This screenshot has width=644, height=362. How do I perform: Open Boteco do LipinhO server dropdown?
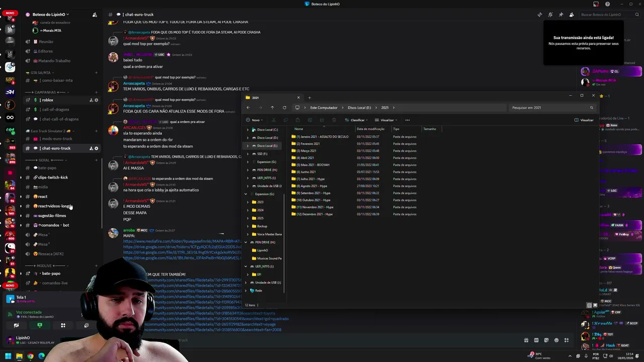tap(50, 15)
